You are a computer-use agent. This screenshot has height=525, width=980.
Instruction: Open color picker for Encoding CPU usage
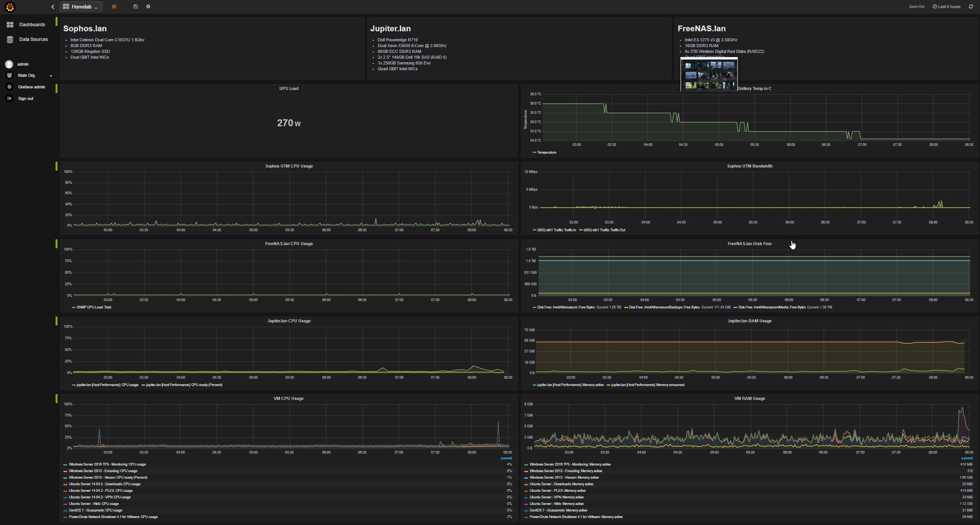(65, 471)
